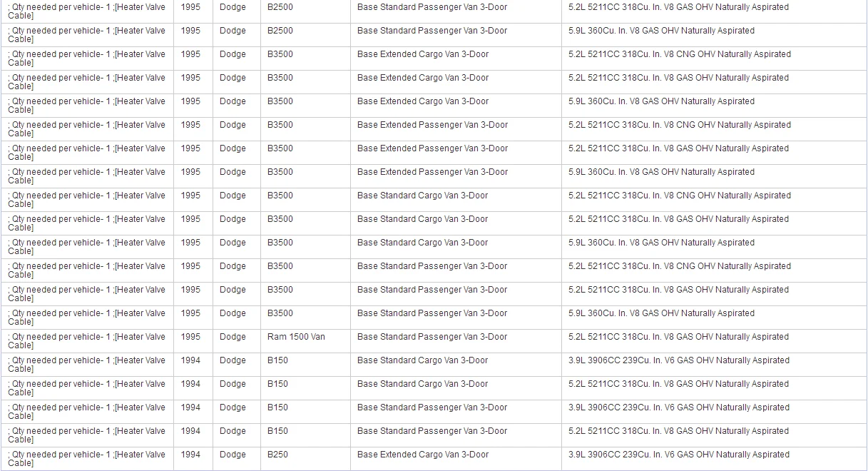Click Heater Valve Cable note in the B250 row
The height and width of the screenshot is (471, 868).
point(86,459)
